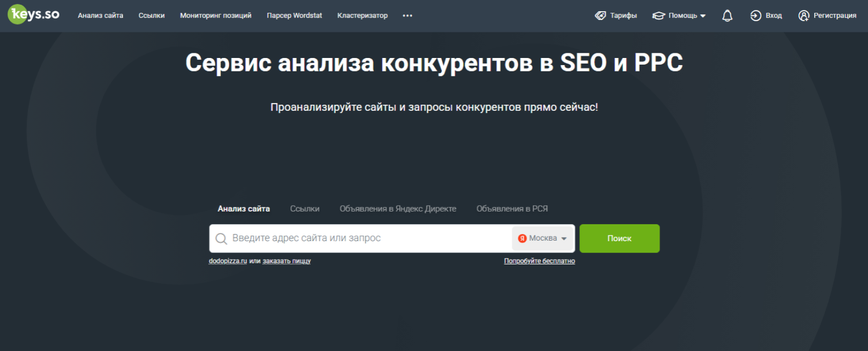Expand the Помощь dropdown arrow
Image resolution: width=868 pixels, height=351 pixels.
point(703,16)
